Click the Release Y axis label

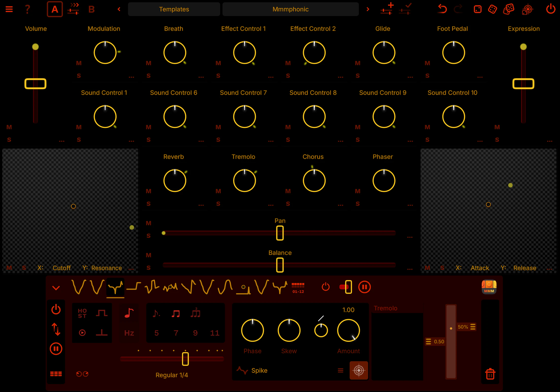pyautogui.click(x=525, y=268)
